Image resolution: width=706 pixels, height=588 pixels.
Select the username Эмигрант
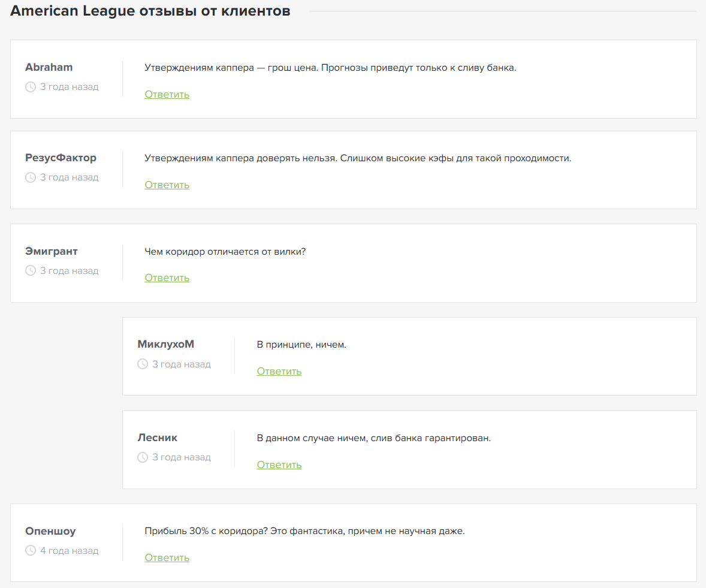[52, 251]
